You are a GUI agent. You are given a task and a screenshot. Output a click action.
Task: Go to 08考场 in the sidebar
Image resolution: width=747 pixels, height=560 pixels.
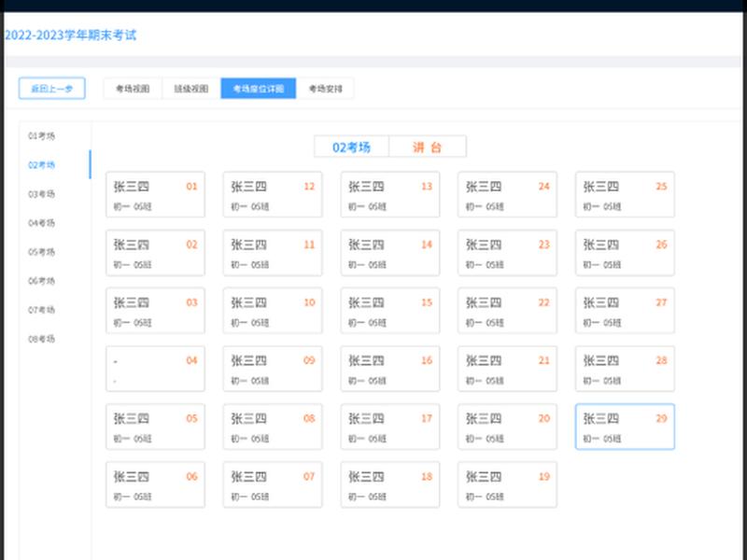(41, 339)
